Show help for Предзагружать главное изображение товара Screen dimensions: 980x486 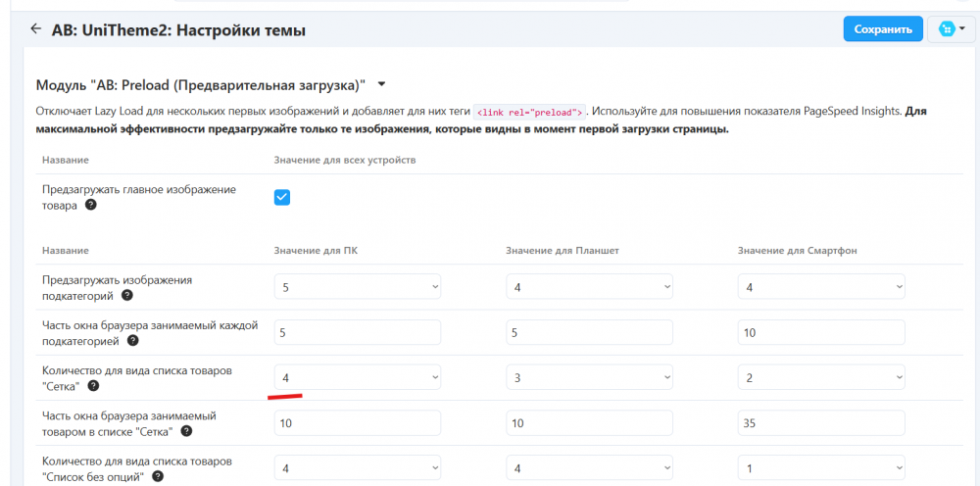pyautogui.click(x=90, y=204)
